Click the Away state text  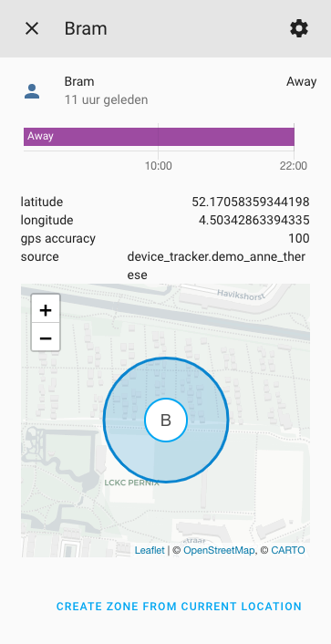pyautogui.click(x=302, y=82)
